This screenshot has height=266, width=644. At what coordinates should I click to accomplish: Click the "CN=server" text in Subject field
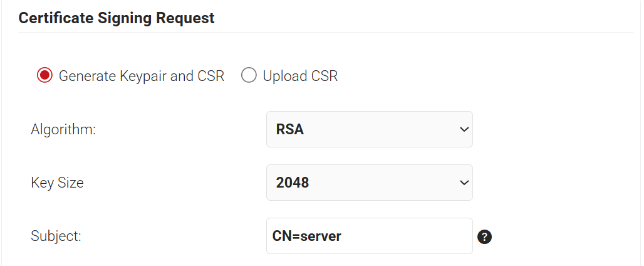coord(306,237)
